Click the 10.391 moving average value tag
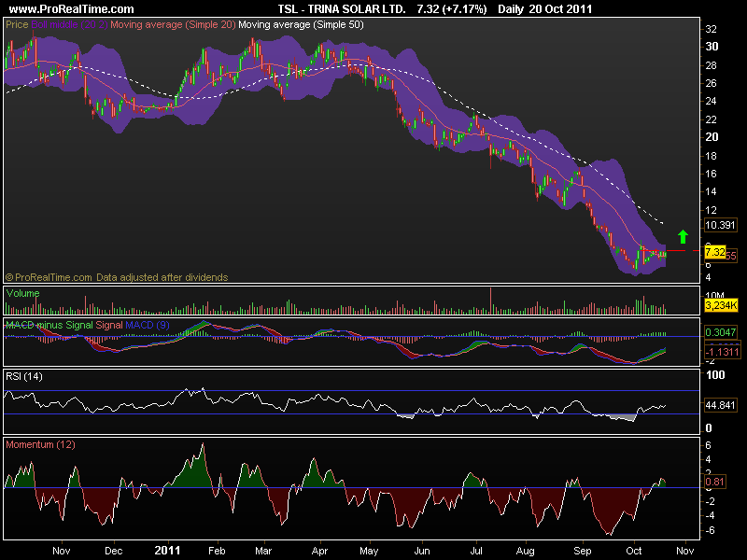747x560 pixels. click(x=720, y=225)
